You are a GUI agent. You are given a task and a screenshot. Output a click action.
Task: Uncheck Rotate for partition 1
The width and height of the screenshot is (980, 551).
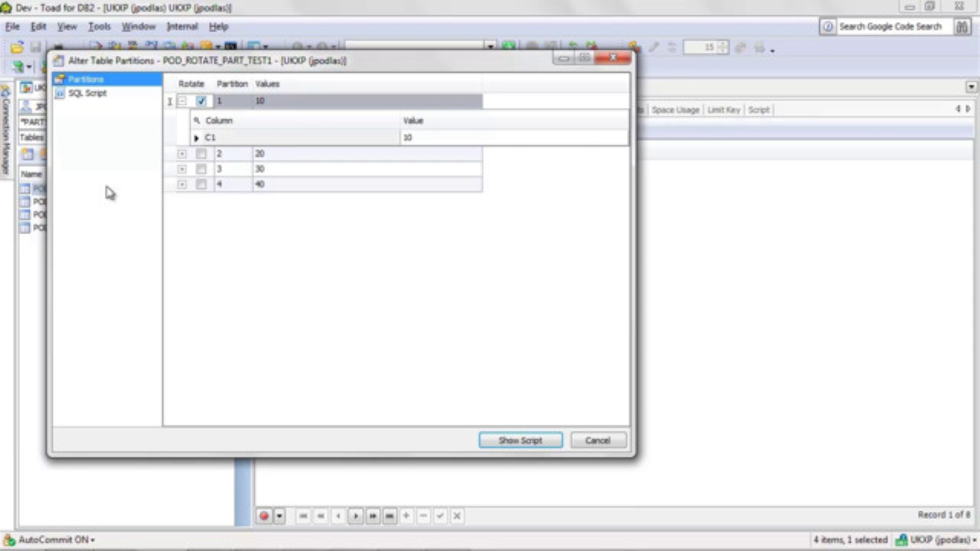[x=201, y=101]
